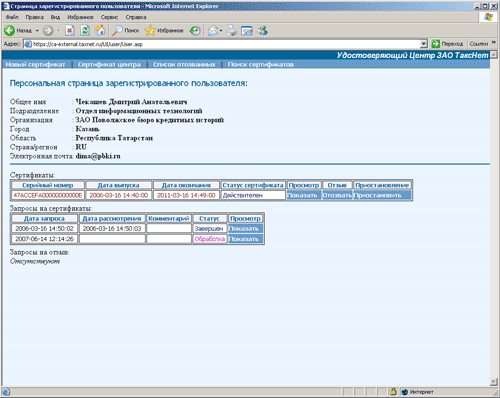Open the Поиск сертификатов link
This screenshot has width=500, height=398.
pos(261,64)
